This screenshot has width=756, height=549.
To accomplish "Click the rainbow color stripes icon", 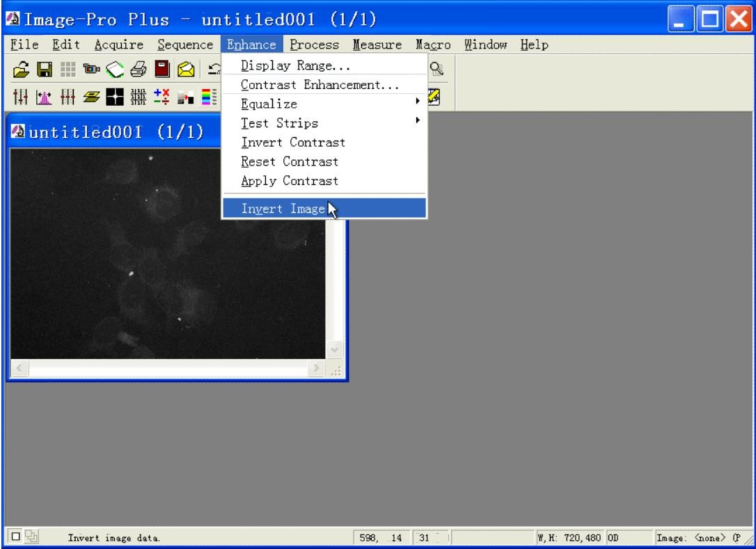I will (x=209, y=97).
